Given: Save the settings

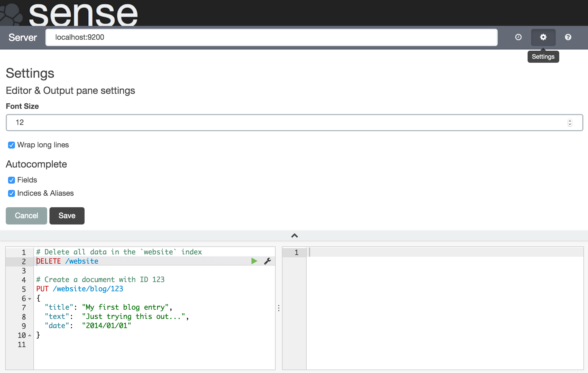Looking at the screenshot, I should 67,216.
